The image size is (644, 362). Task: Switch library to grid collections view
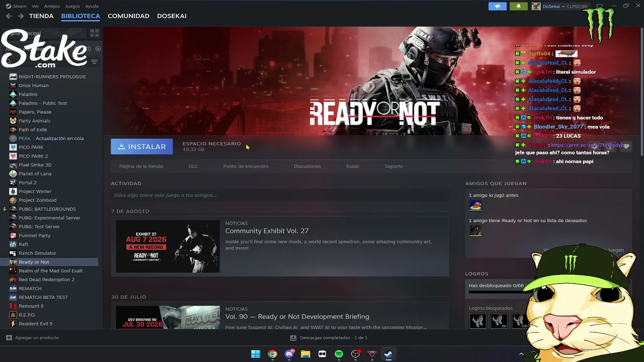(94, 33)
